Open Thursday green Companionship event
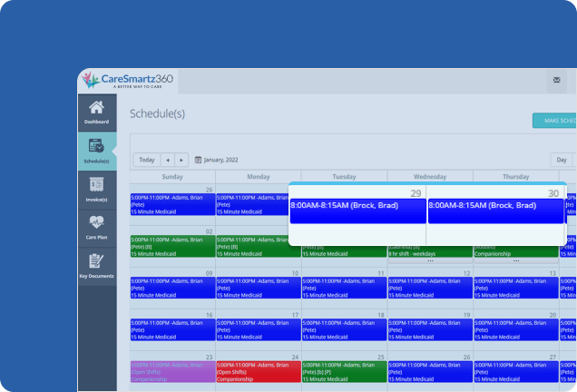Viewport: 577px width, 392px height. pos(516,251)
